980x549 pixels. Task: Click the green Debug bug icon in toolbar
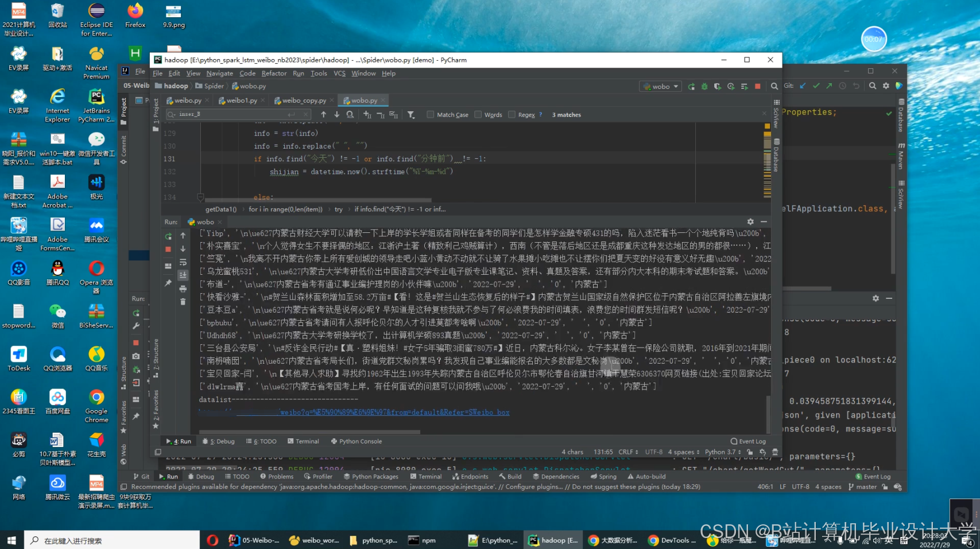[704, 87]
